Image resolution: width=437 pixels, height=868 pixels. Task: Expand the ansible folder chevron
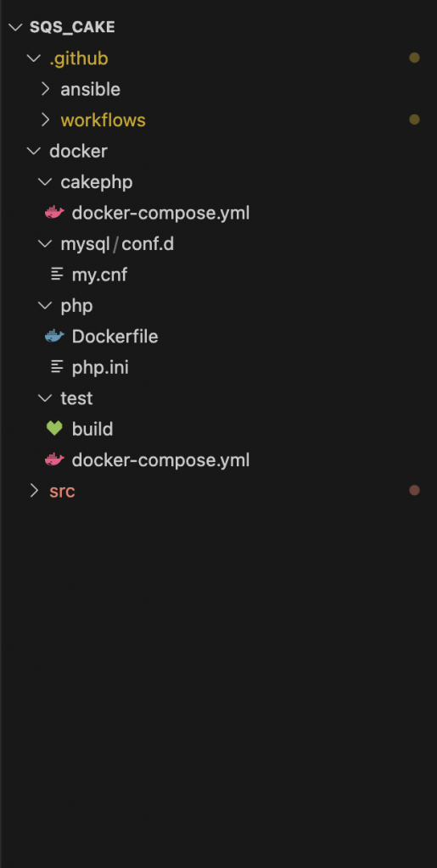point(46,88)
